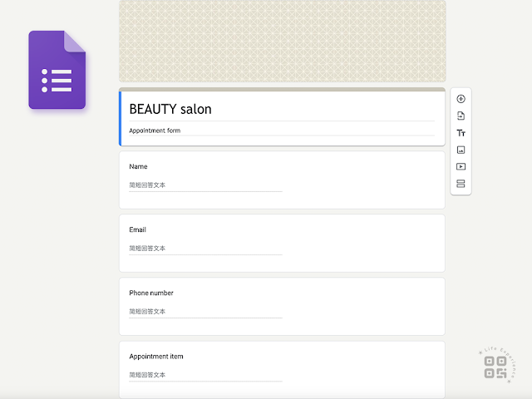The height and width of the screenshot is (399, 532).
Task: Select the Appointment item question label
Action: pyautogui.click(x=156, y=357)
